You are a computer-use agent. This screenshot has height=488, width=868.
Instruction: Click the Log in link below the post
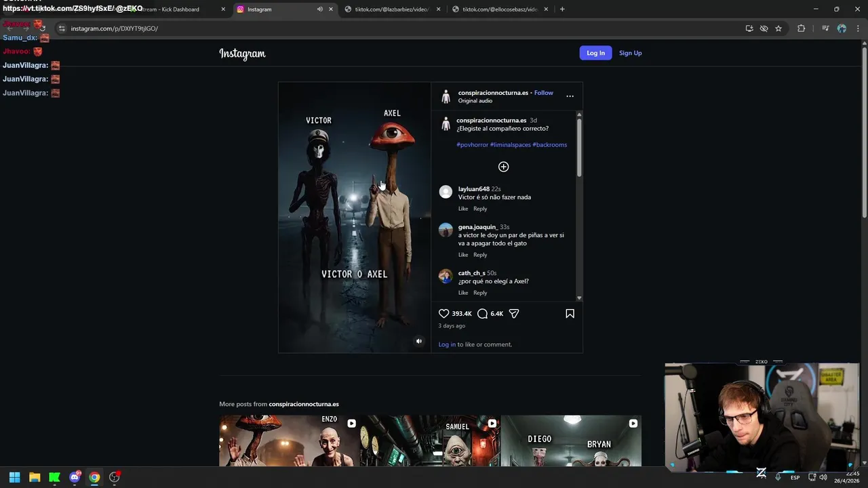(x=447, y=344)
